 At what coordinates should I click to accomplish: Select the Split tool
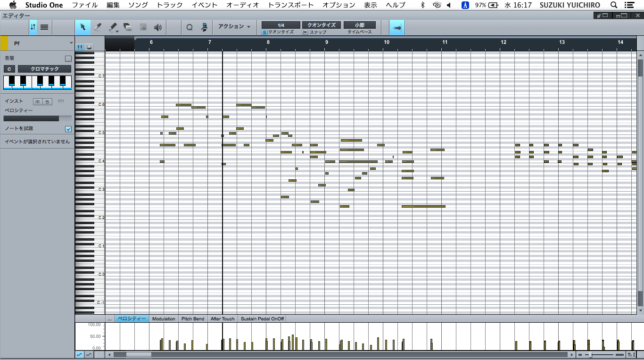(98, 27)
